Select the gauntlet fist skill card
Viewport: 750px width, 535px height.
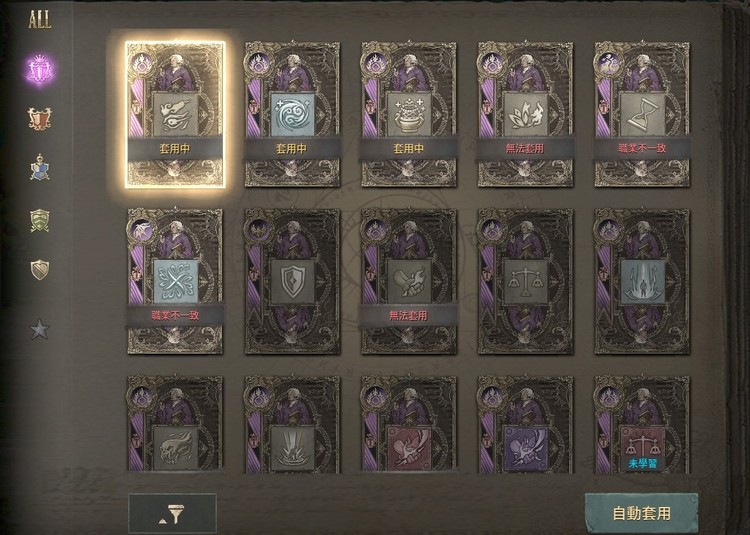click(409, 282)
